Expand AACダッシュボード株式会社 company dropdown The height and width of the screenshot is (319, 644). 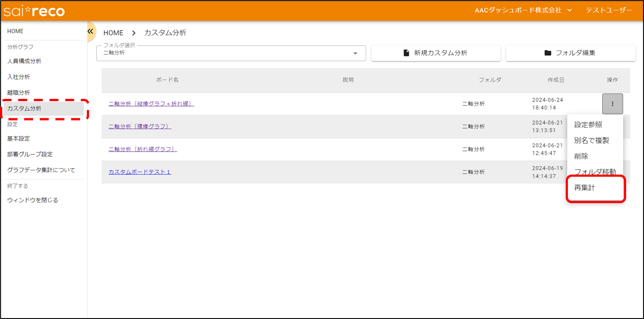point(523,10)
